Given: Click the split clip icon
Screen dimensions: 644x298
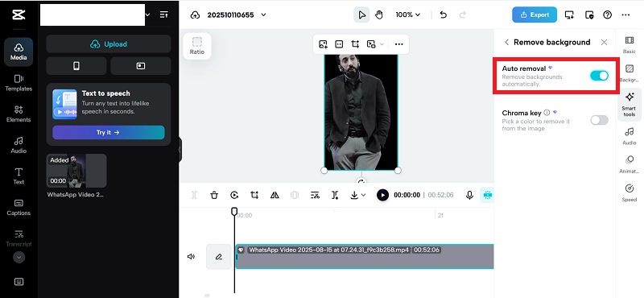Looking at the screenshot, I should [x=194, y=195].
